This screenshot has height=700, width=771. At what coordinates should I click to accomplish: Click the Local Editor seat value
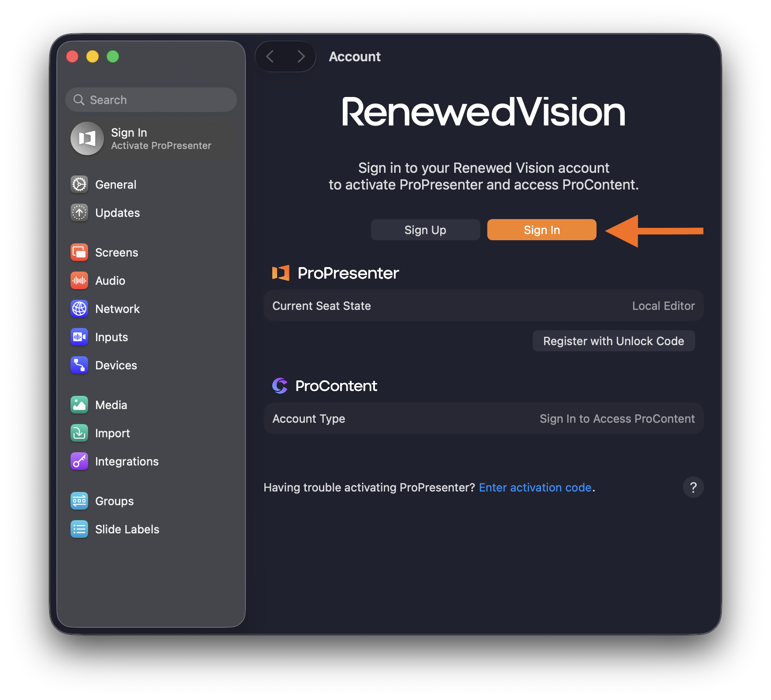[x=663, y=305]
